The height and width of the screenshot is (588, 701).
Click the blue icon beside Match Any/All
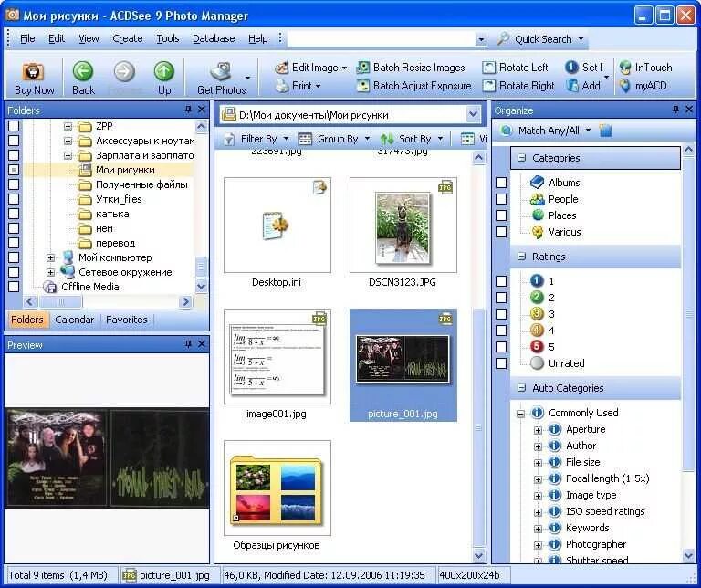pos(605,131)
